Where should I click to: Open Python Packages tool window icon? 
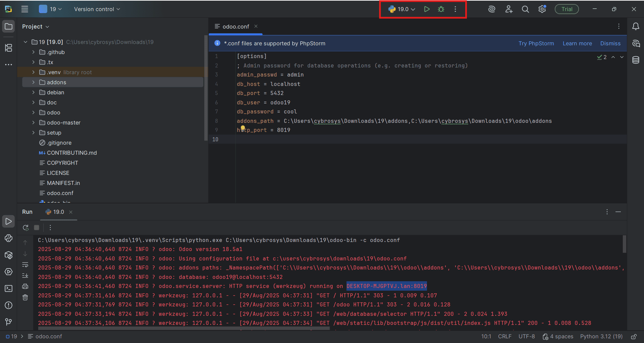click(8, 255)
